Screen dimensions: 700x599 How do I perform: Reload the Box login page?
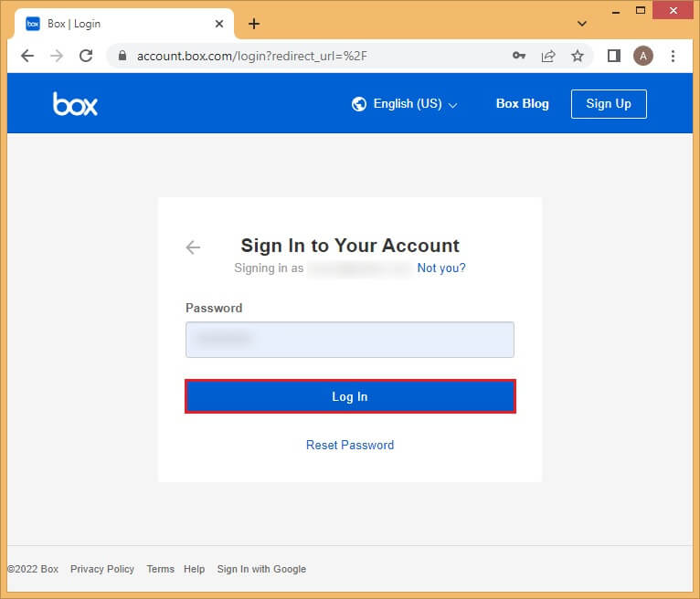pos(86,56)
